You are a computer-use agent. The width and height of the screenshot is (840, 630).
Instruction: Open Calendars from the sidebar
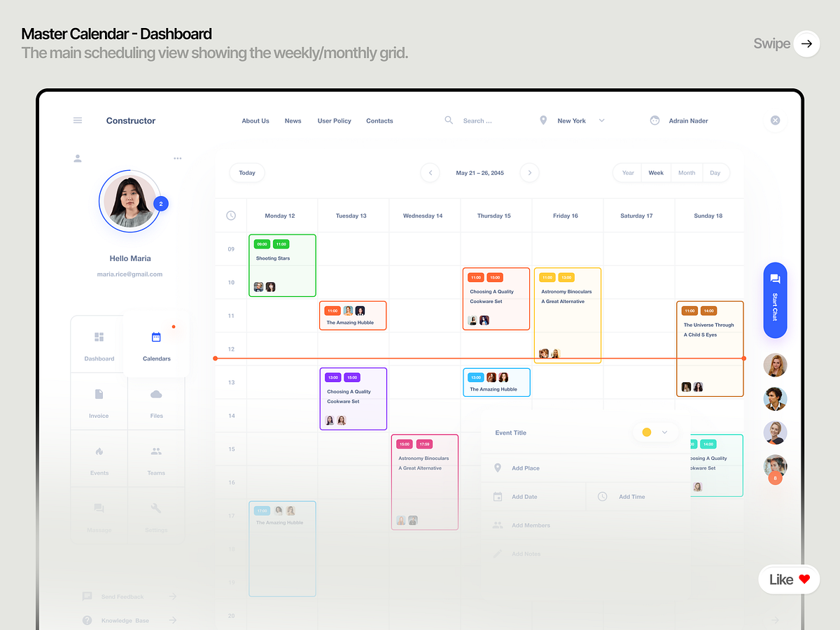click(x=156, y=343)
